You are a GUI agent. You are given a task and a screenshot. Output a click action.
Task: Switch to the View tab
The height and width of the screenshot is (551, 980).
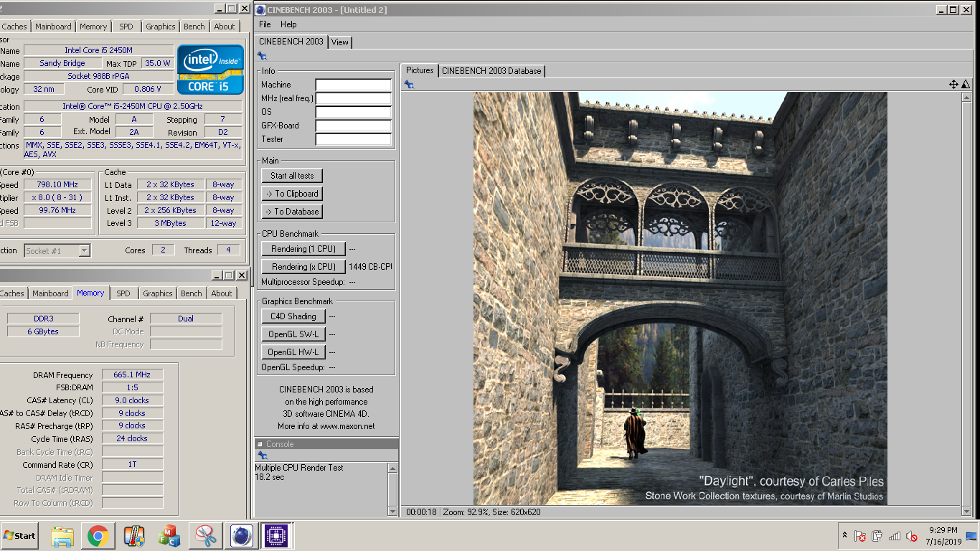click(340, 42)
